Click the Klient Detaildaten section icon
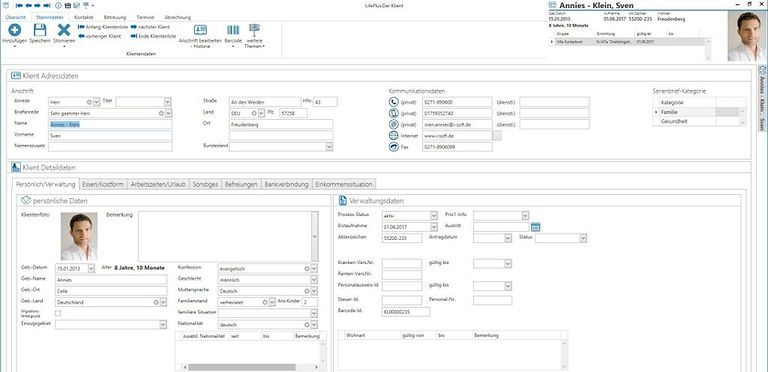 16,167
